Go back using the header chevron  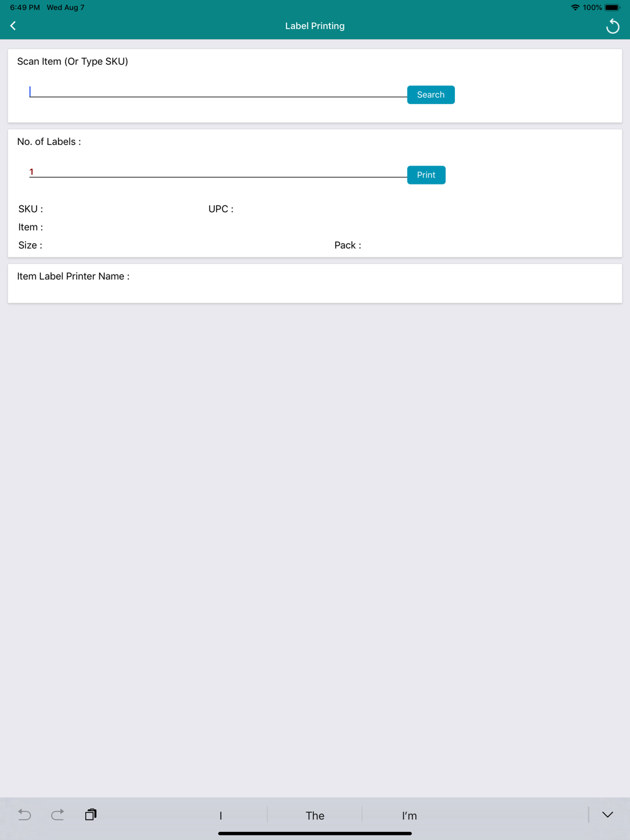[13, 26]
